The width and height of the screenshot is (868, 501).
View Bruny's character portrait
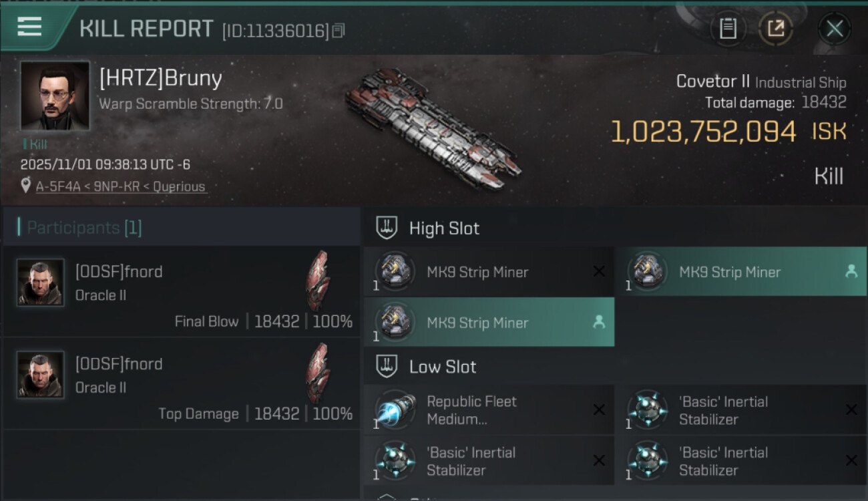[55, 96]
